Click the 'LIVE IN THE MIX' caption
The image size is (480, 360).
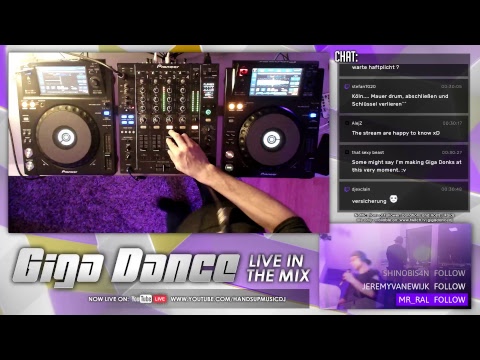(278, 269)
